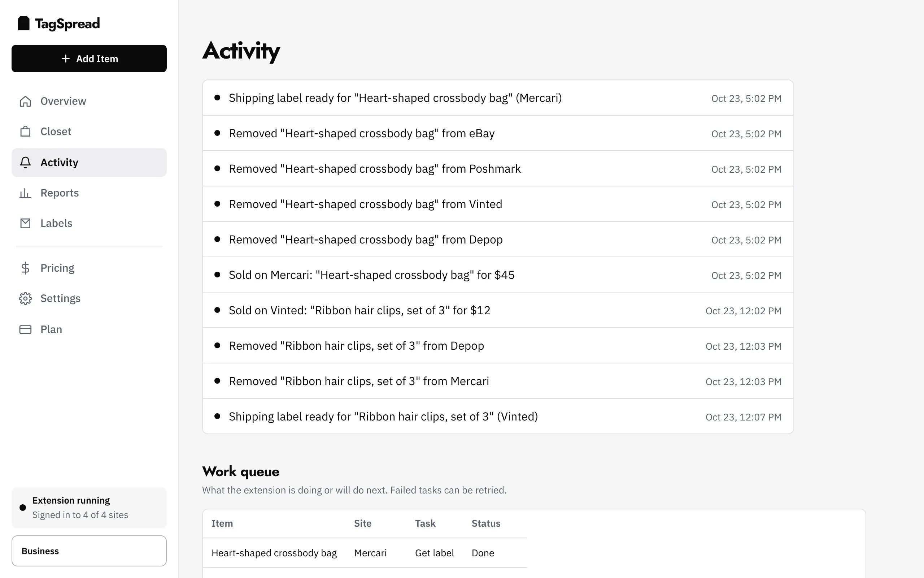Click the Overview home icon
This screenshot has height=578, width=924.
25,101
